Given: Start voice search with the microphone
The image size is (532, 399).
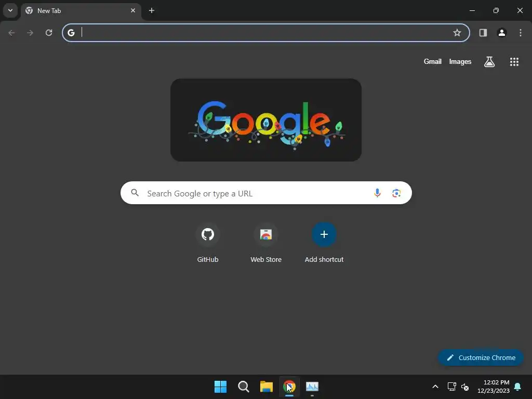Looking at the screenshot, I should (377, 193).
